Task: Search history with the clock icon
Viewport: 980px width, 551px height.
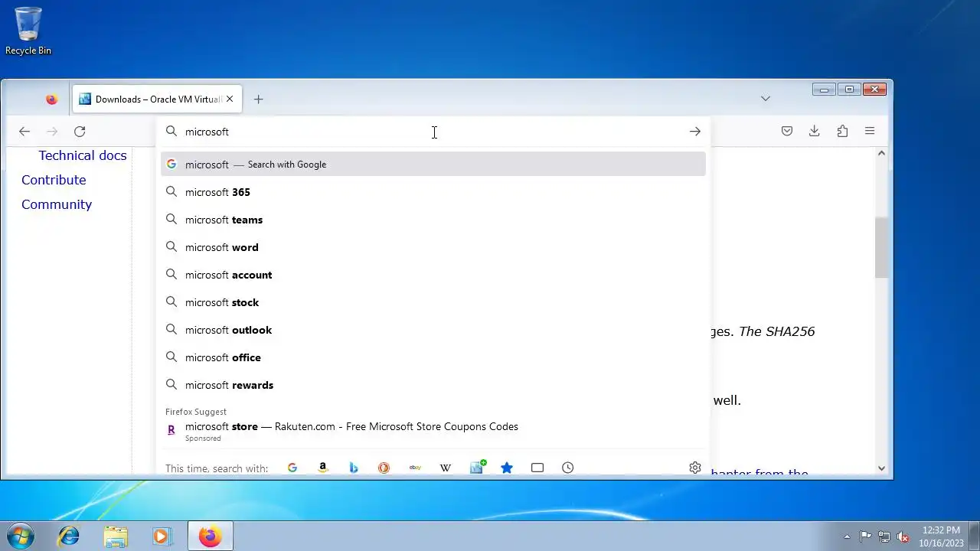Action: [568, 468]
